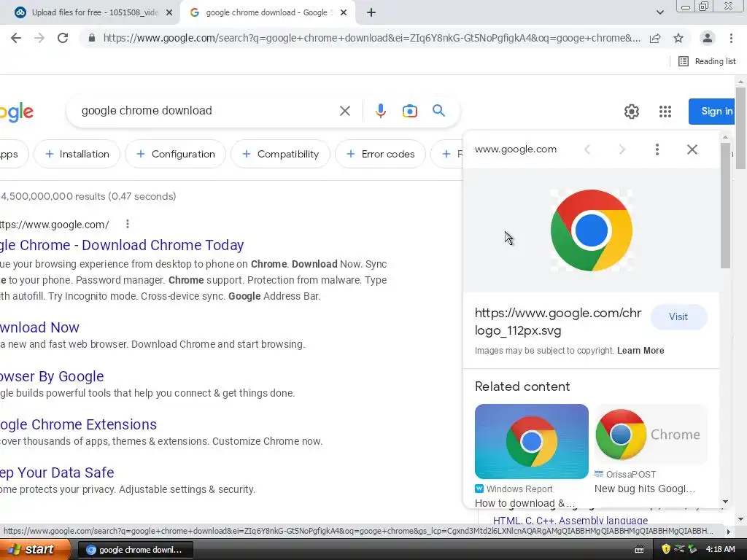747x560 pixels.
Task: Go to next image in preview panel
Action: coord(622,149)
